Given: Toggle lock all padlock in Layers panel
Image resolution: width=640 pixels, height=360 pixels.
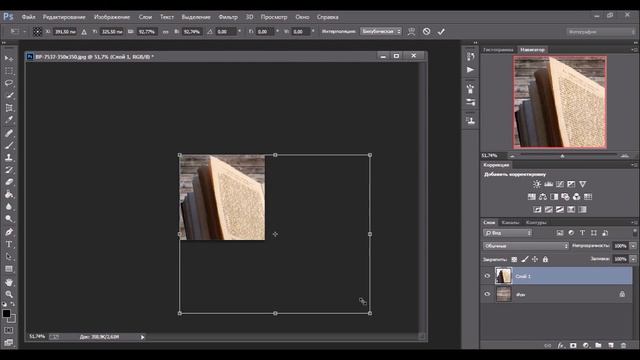Looking at the screenshot, I should (545, 259).
